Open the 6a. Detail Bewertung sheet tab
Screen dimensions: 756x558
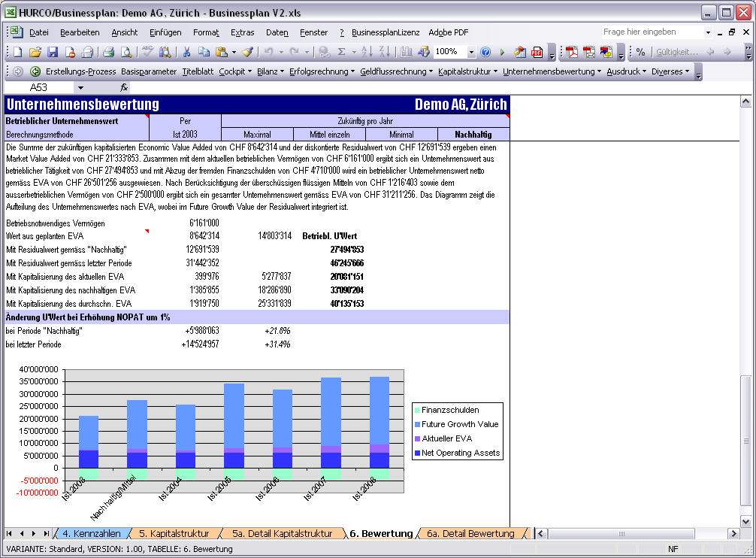[x=470, y=533]
